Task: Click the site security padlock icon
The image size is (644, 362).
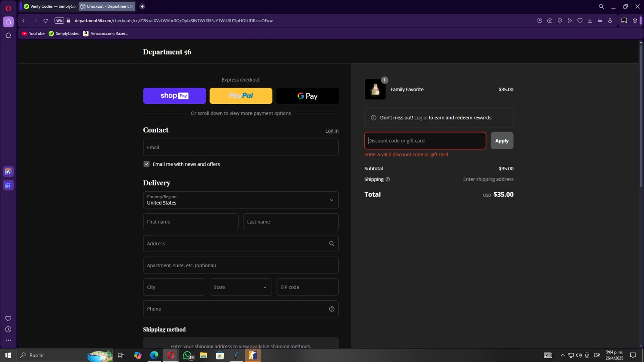Action: click(x=68, y=21)
